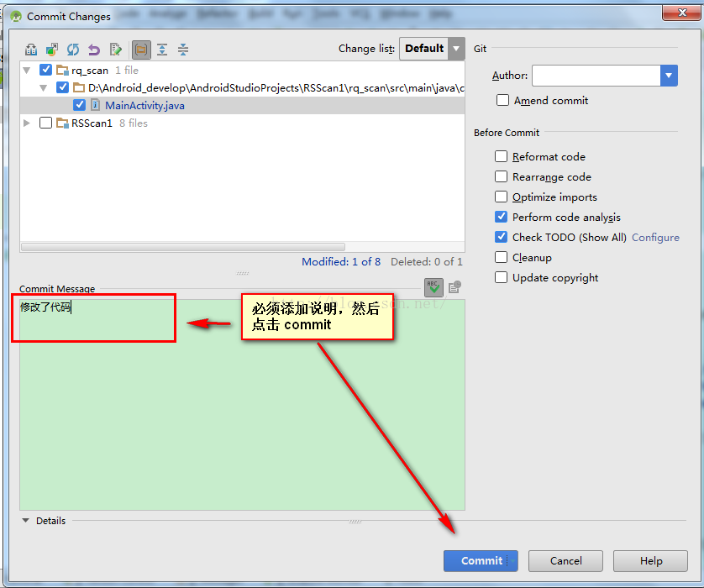Select the MainActivity.java file row
704x588 pixels.
pos(243,105)
